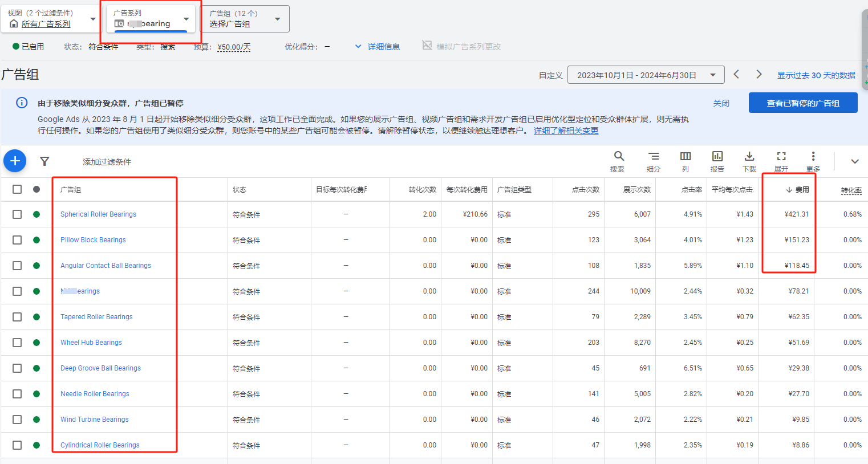Check the Pillow Block Bearings row checkbox
Viewport: 868px width, 464px height.
point(17,240)
